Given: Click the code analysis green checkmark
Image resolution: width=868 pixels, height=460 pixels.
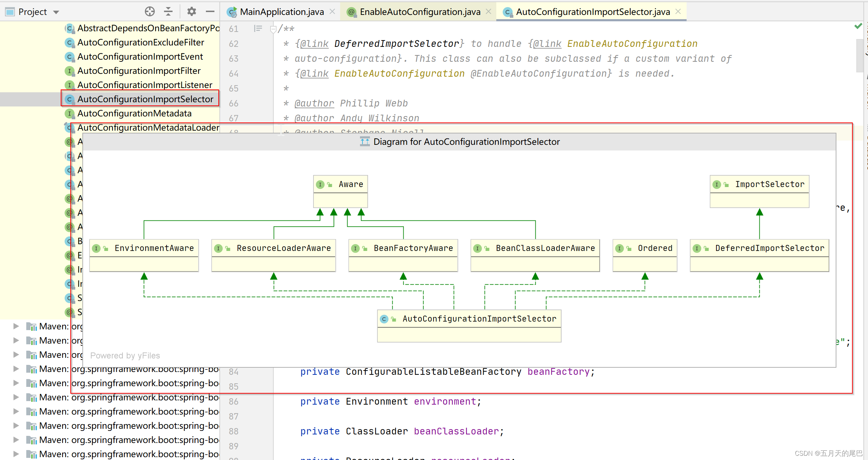Looking at the screenshot, I should click(858, 26).
